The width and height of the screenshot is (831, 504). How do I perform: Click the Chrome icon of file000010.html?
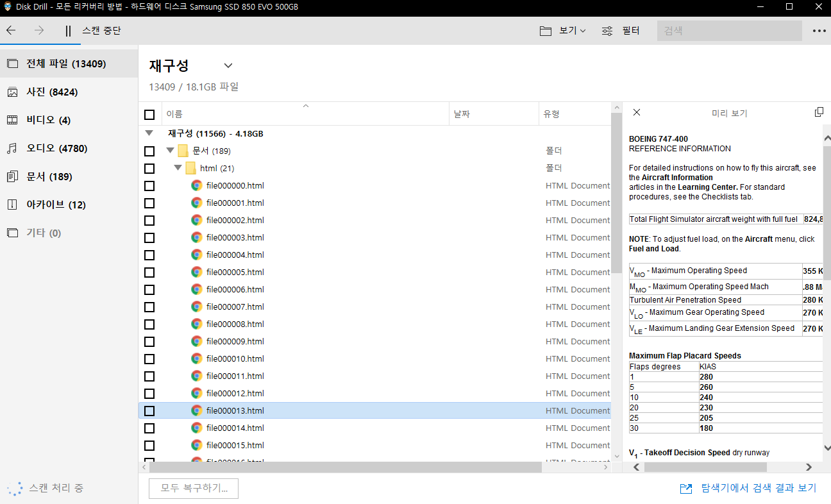coord(197,358)
